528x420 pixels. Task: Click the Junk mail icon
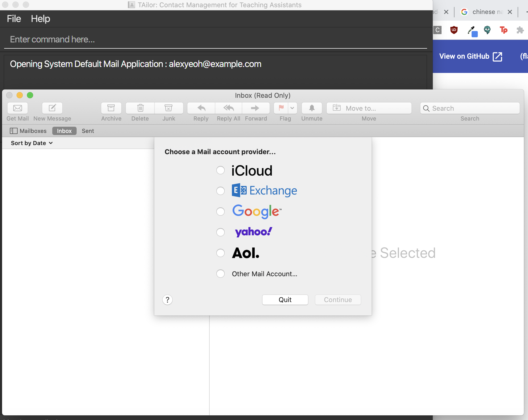pos(168,108)
